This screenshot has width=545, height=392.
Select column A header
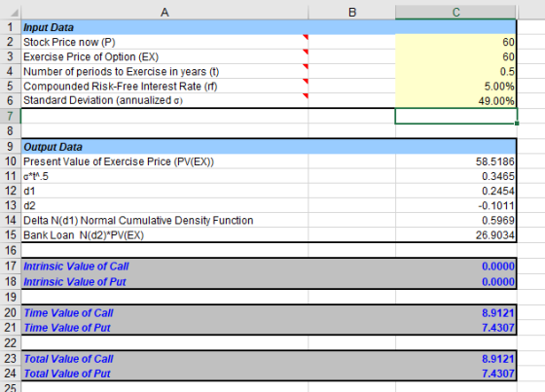(x=164, y=13)
